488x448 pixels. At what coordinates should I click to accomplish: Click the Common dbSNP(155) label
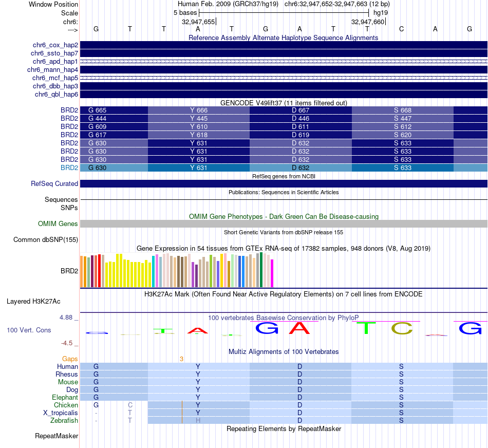pyautogui.click(x=46, y=240)
